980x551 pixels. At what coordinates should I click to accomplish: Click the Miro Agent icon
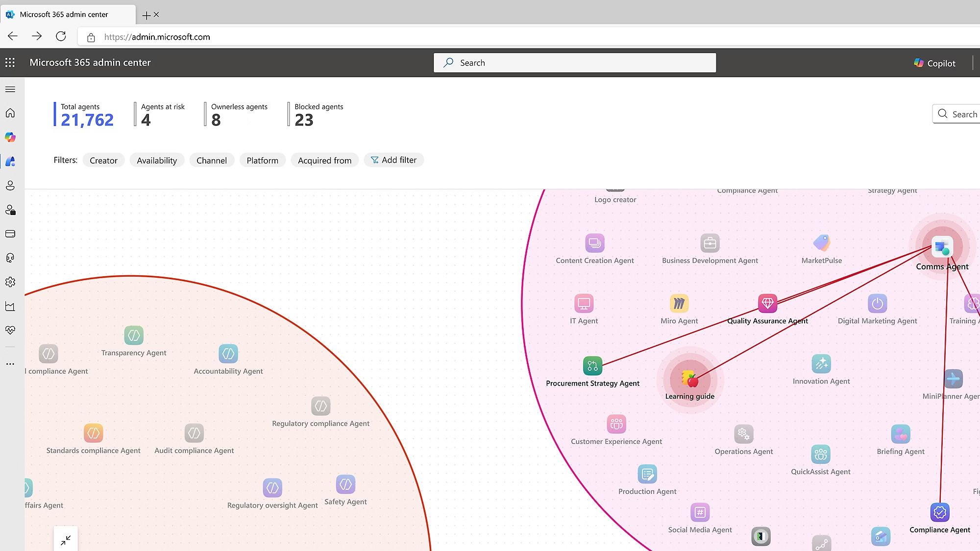click(679, 304)
